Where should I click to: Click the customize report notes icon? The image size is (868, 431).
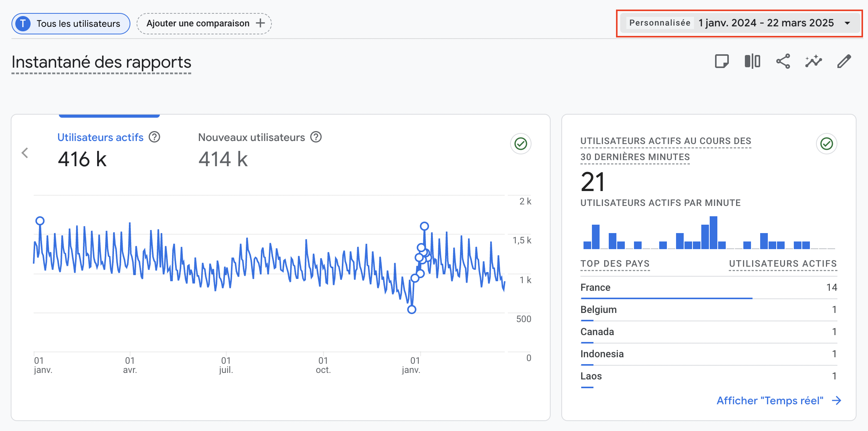point(722,61)
